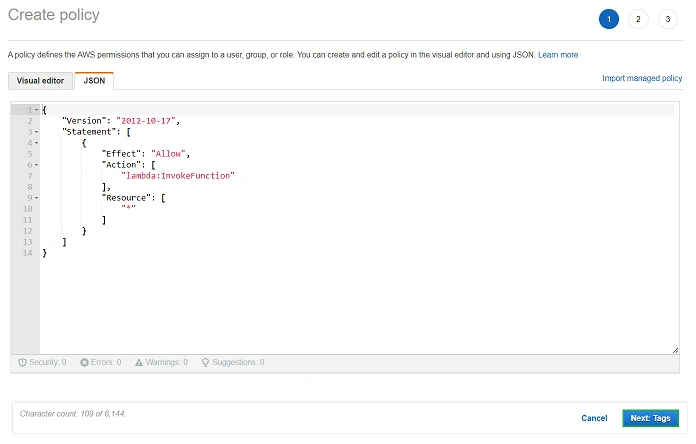Viewport: 696px width, 444px height.
Task: Open the Learn more link
Action: point(558,54)
